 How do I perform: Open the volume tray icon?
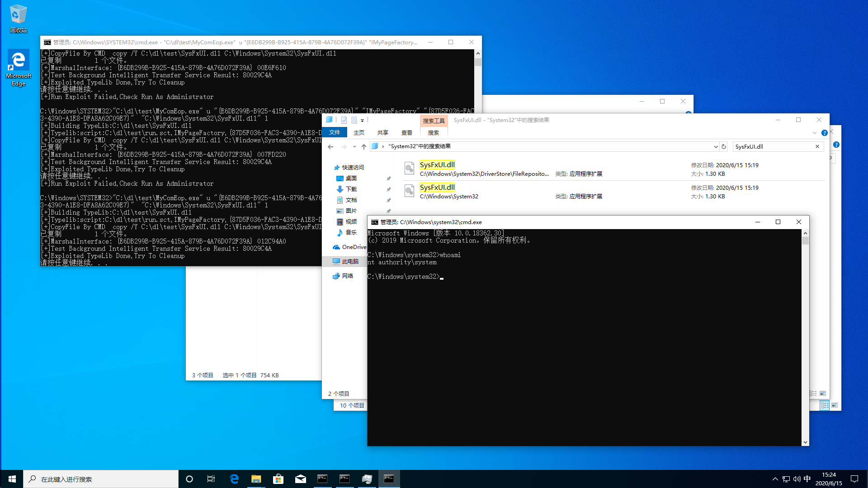coord(797,479)
